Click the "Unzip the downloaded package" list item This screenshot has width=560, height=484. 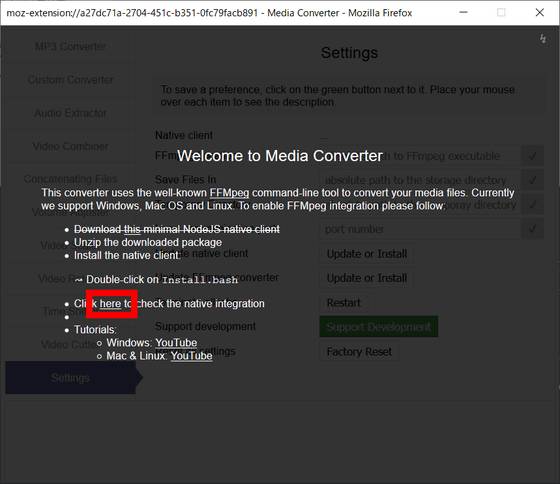point(148,242)
